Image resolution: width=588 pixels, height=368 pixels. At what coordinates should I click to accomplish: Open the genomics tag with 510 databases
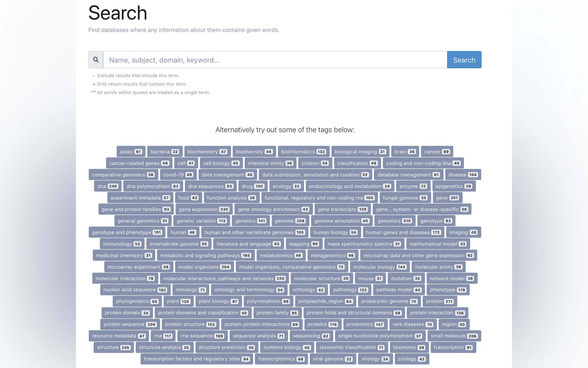coord(394,221)
